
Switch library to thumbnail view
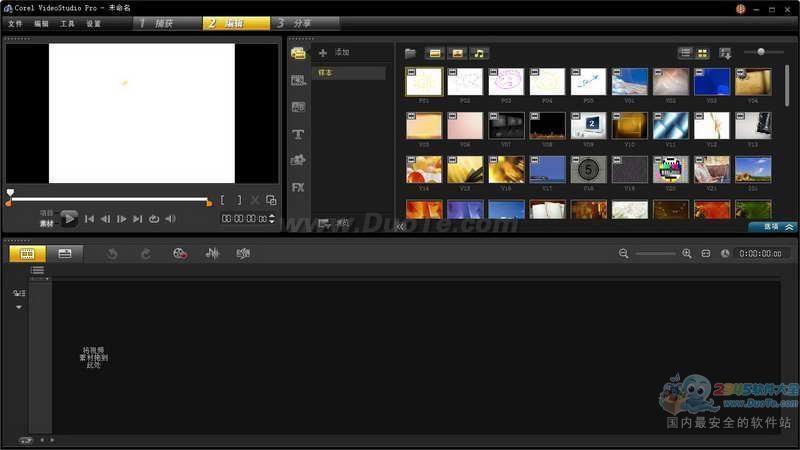pos(703,53)
